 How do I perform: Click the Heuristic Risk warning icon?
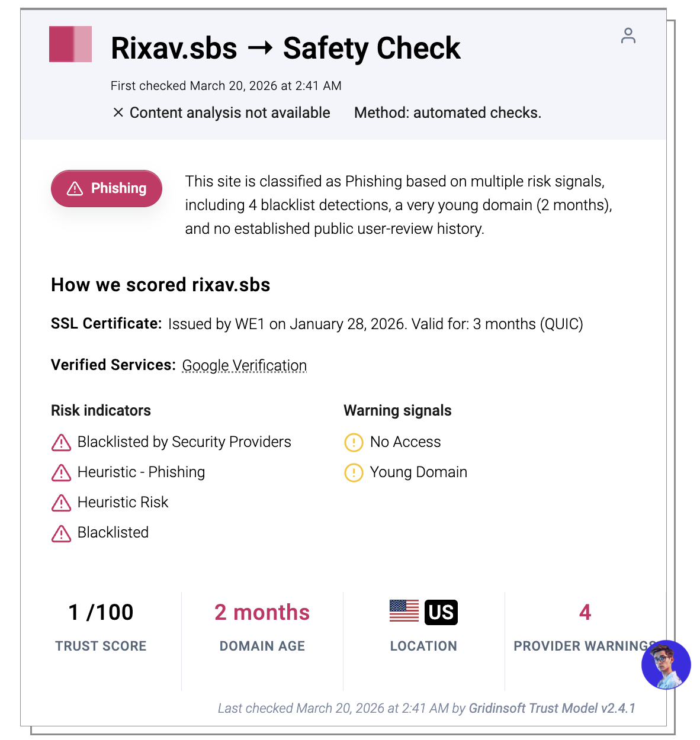click(61, 503)
